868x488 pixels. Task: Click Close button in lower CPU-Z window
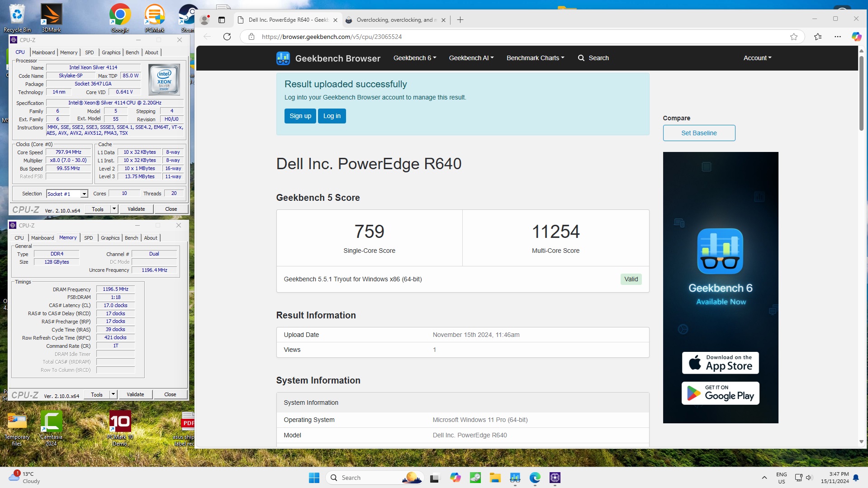(x=170, y=394)
